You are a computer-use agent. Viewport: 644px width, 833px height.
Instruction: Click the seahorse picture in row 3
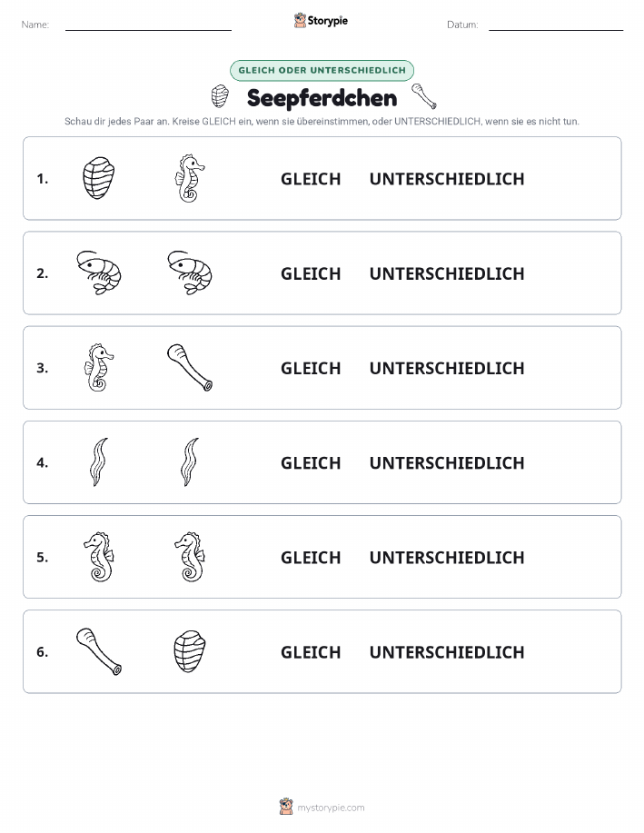pos(99,368)
